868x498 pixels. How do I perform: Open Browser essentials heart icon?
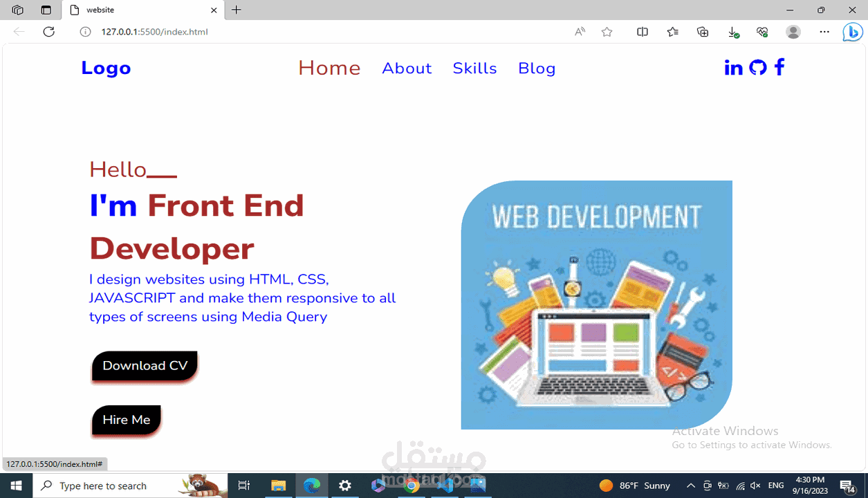coord(763,32)
